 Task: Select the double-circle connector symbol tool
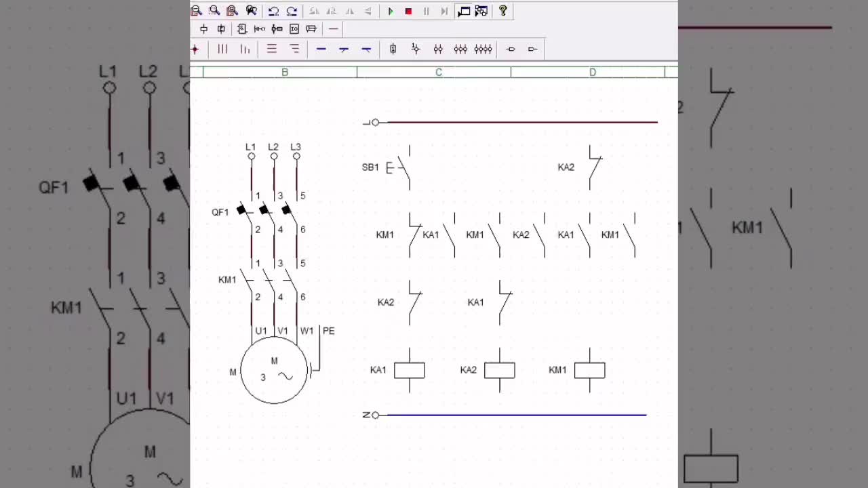coord(277,28)
